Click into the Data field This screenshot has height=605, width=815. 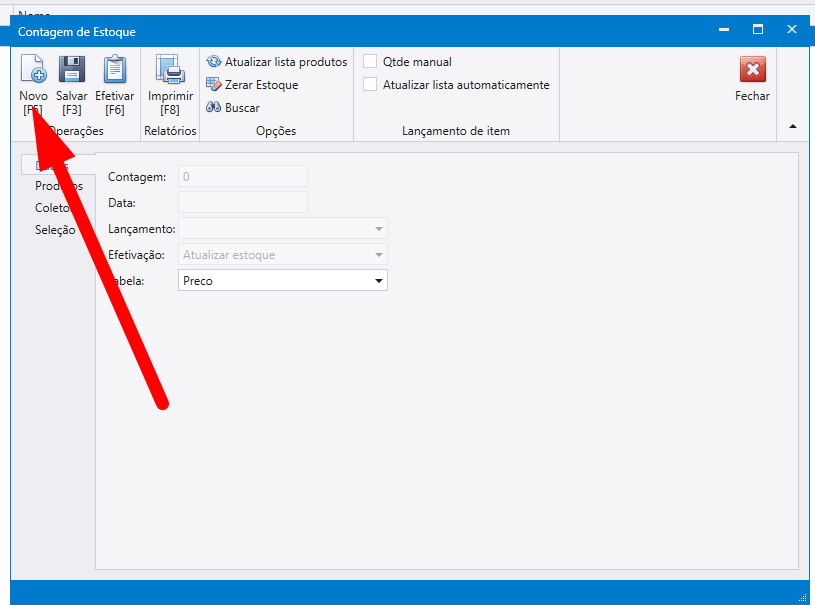tap(242, 202)
